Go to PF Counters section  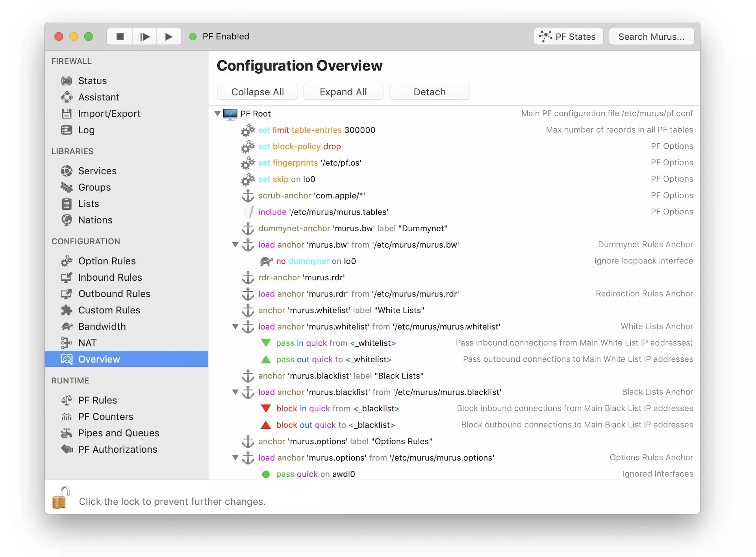106,416
